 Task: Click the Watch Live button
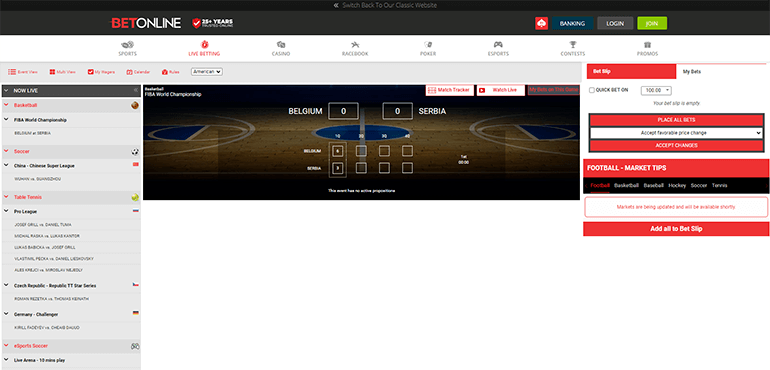pos(500,90)
